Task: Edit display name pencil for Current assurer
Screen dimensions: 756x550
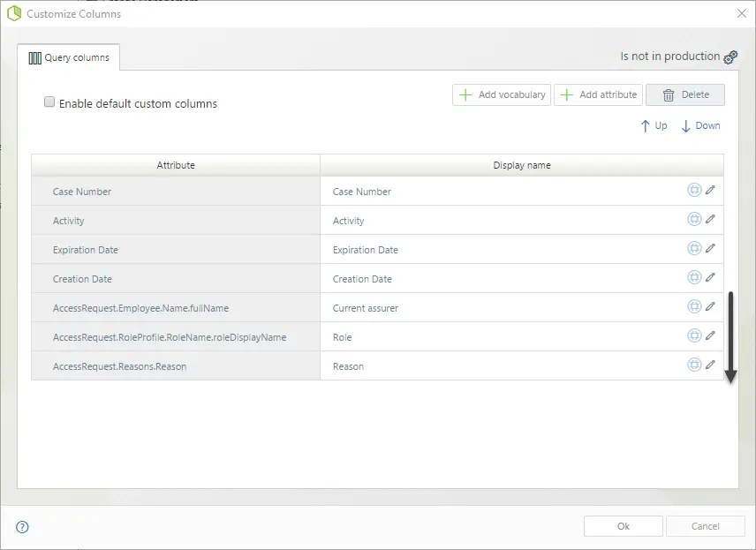Action: [710, 306]
